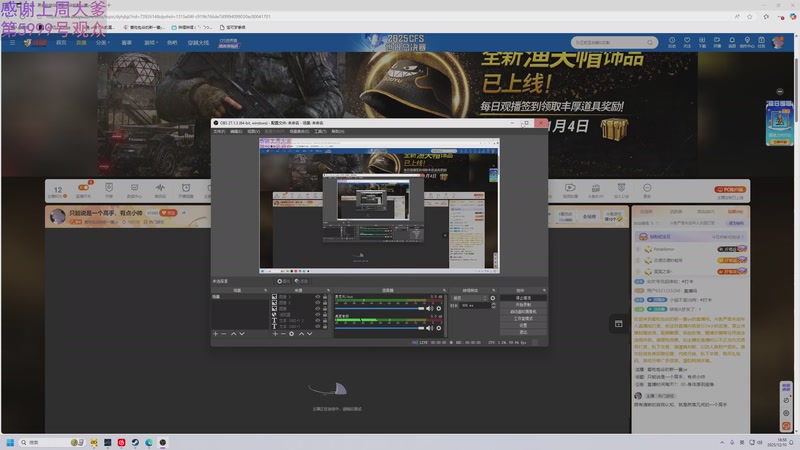This screenshot has height=450, width=800.
Task: Toggle visibility eye of browser source in OBS
Action: [317, 314]
